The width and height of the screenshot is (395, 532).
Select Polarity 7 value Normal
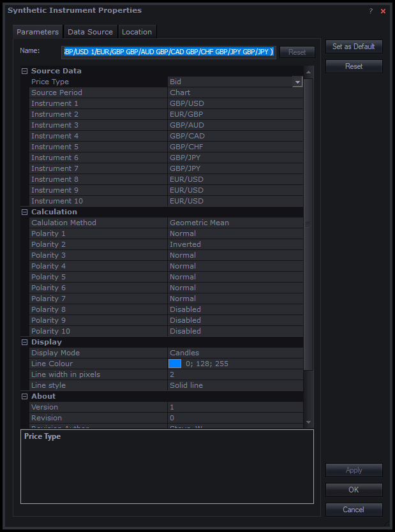tap(235, 299)
